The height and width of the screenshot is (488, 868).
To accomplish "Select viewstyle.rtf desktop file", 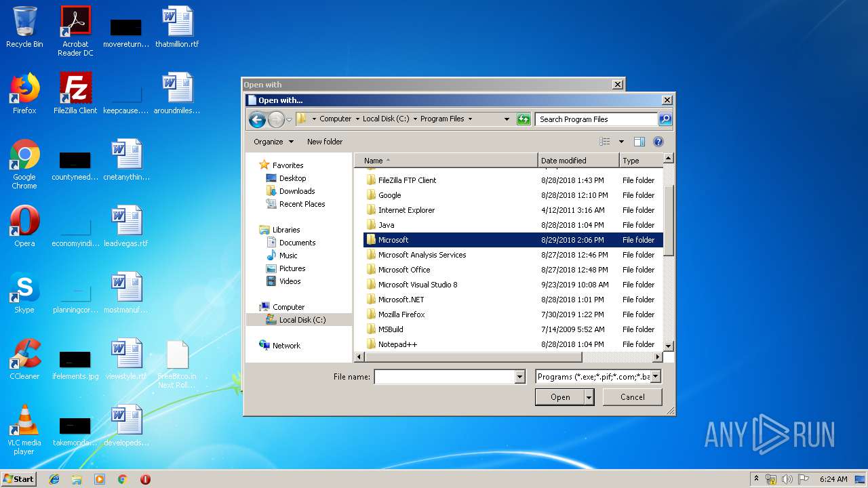I will (x=126, y=359).
